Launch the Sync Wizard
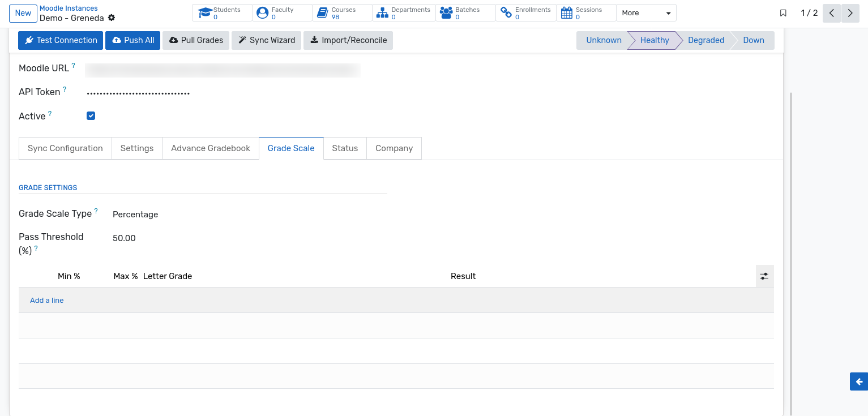The height and width of the screenshot is (416, 868). coord(267,40)
